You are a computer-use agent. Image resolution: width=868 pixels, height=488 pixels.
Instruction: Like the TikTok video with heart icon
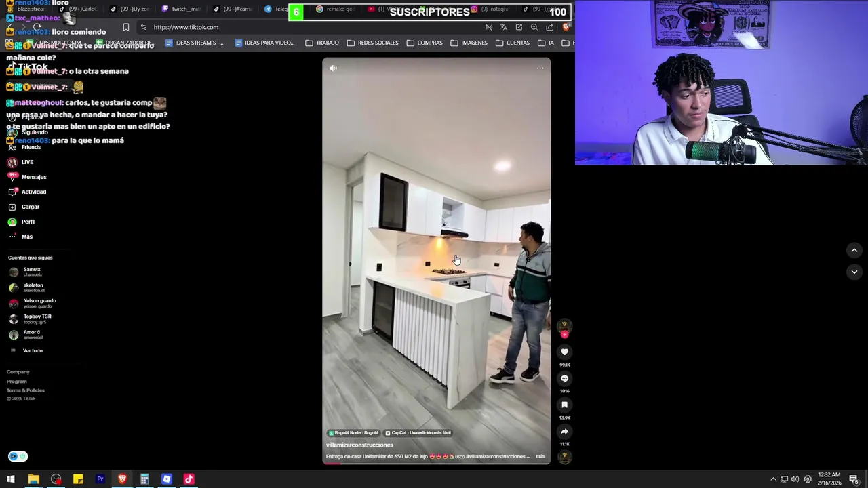[564, 352]
